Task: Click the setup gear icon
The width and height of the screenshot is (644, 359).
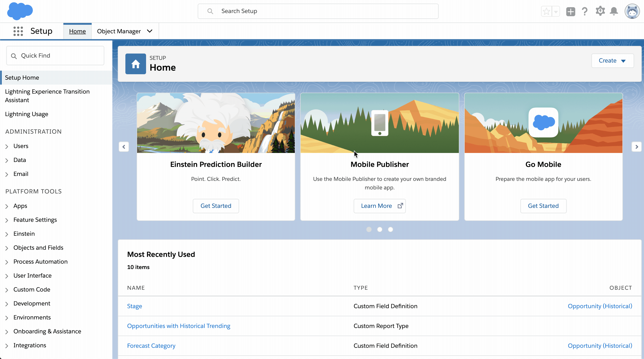Action: 600,11
